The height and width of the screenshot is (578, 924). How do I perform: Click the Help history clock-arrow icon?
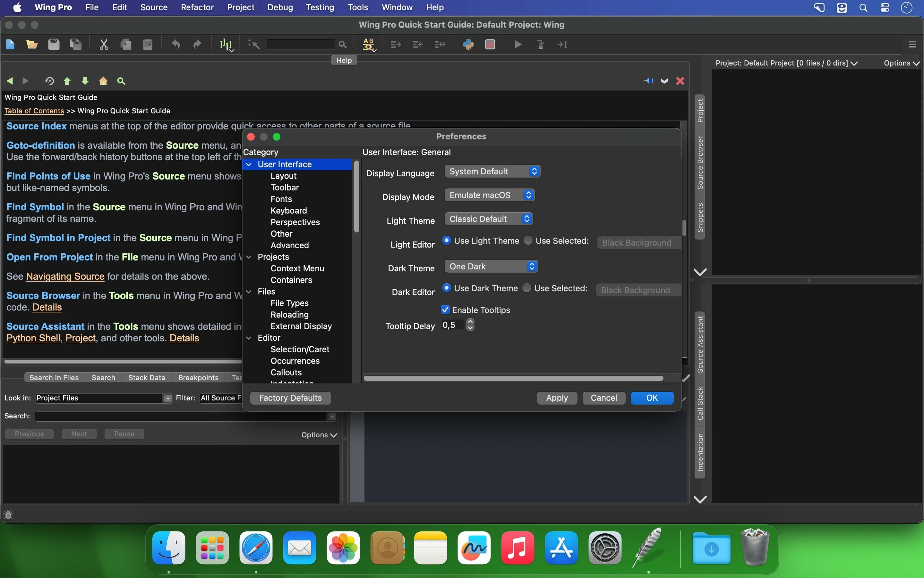tap(49, 81)
